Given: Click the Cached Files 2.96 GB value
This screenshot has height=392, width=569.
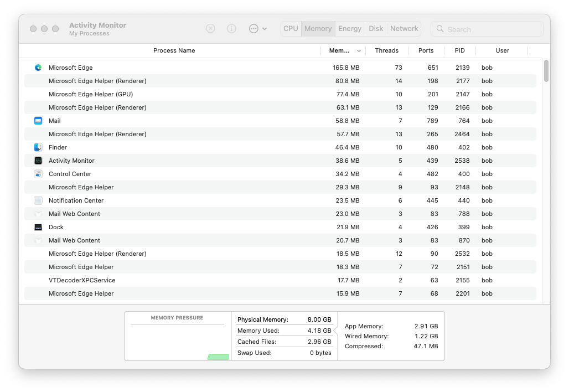Looking at the screenshot, I should coord(319,342).
